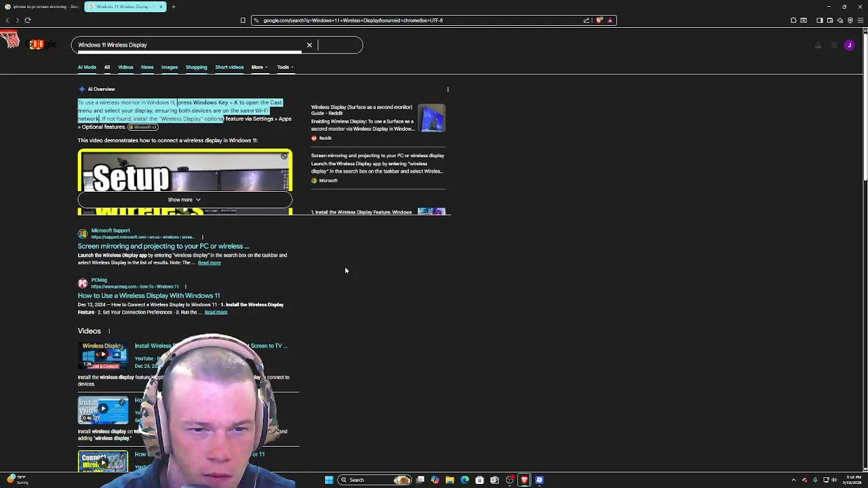Open File Explorer from the taskbar
The width and height of the screenshot is (868, 488).
pyautogui.click(x=450, y=480)
